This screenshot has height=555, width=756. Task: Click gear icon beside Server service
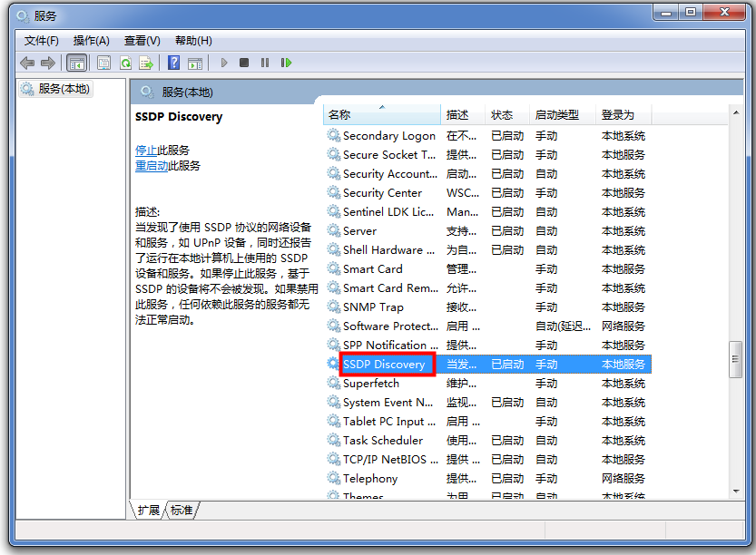pyautogui.click(x=334, y=230)
